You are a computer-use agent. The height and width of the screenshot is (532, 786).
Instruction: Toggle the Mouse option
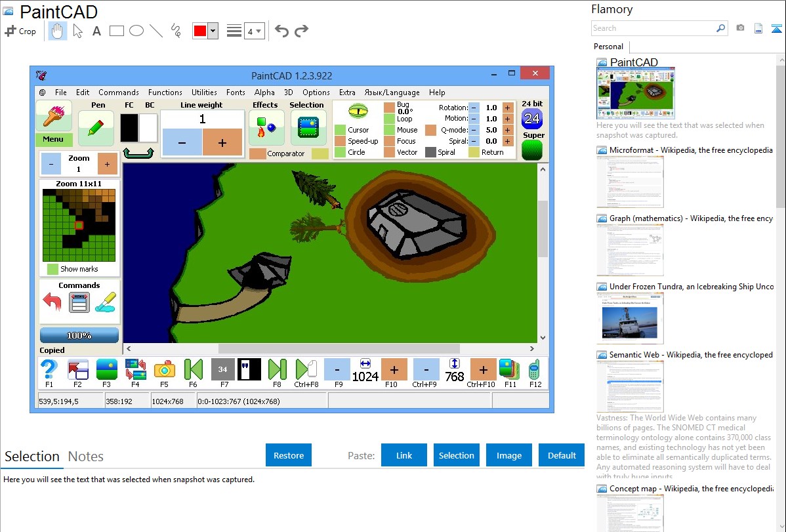tap(390, 130)
